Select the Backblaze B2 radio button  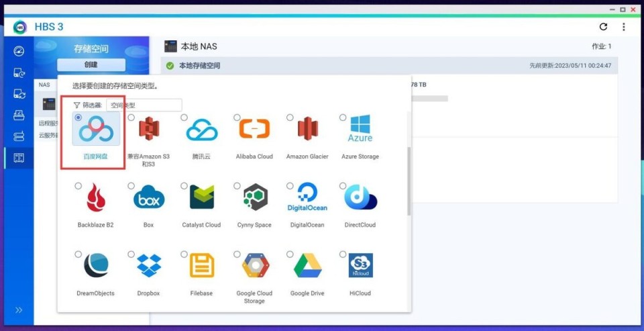point(78,186)
